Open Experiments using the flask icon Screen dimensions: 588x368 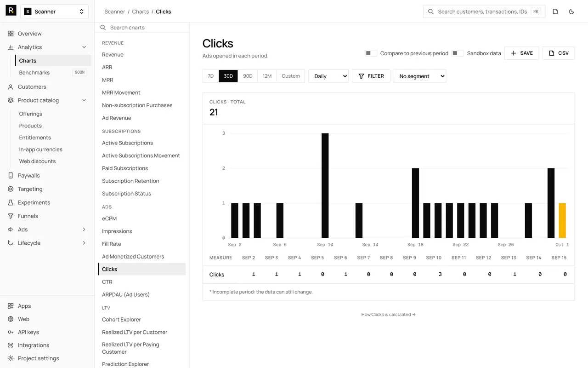(x=11, y=202)
